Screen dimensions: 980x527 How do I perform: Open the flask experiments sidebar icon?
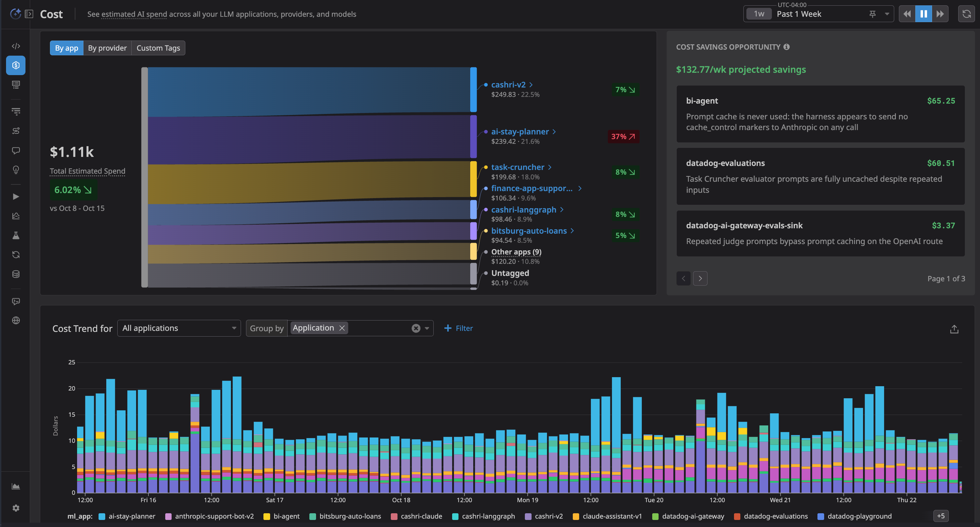click(x=16, y=235)
